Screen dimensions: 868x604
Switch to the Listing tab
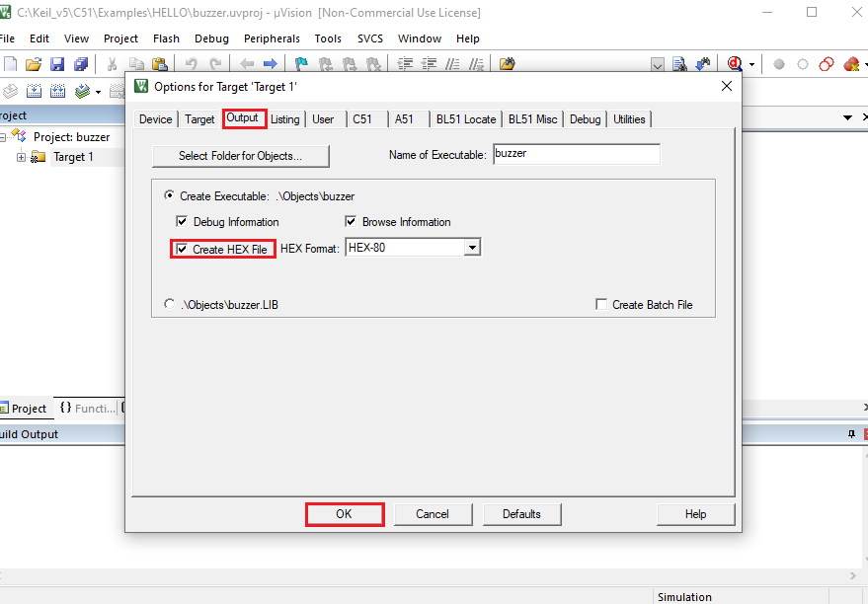coord(284,118)
